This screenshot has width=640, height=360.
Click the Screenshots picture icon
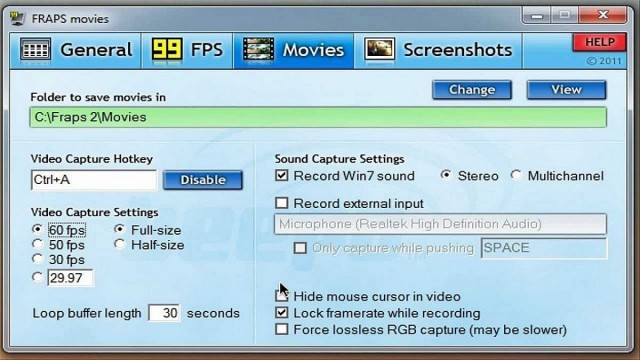point(380,49)
